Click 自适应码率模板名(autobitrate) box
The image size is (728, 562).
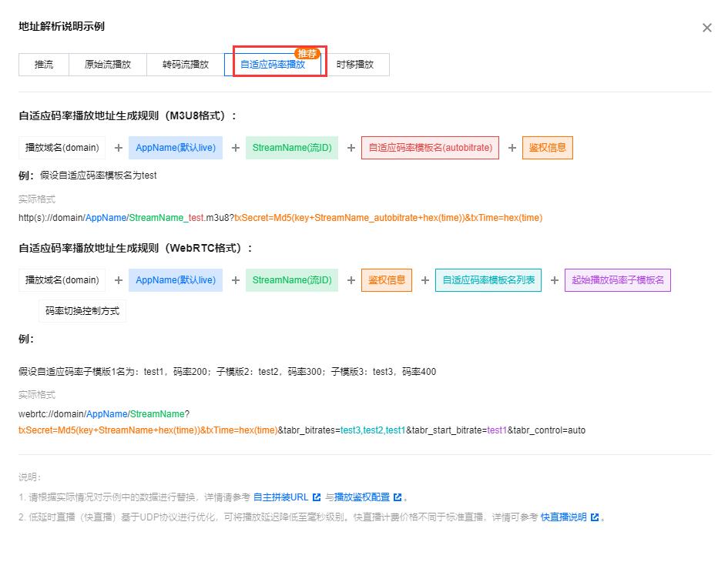(431, 148)
